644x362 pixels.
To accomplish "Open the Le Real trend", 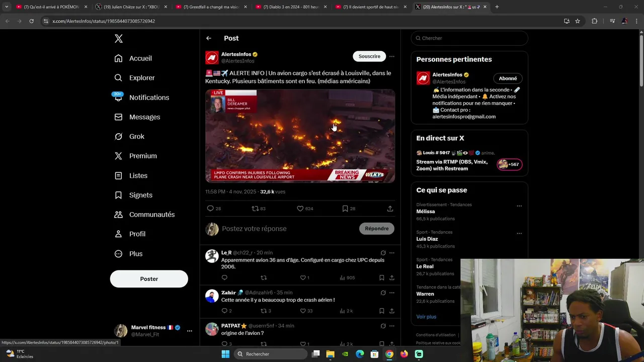I will coord(435,266).
